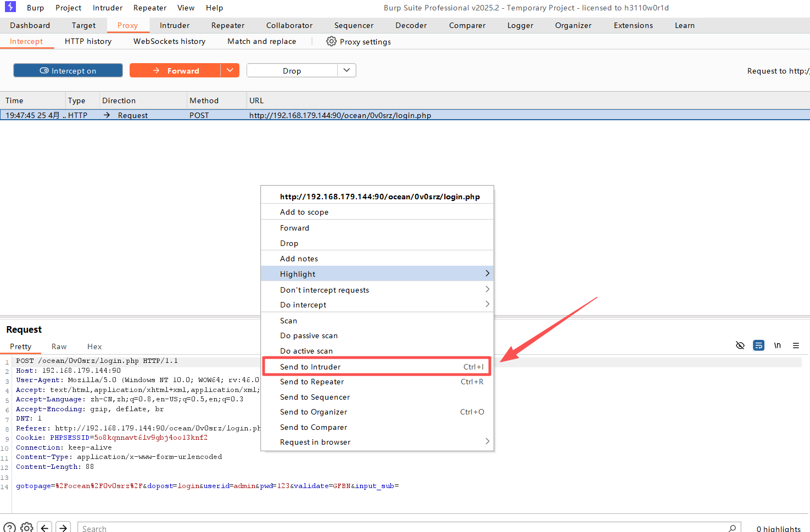The height and width of the screenshot is (532, 810).
Task: Open the Burp menu
Action: pyautogui.click(x=35, y=8)
